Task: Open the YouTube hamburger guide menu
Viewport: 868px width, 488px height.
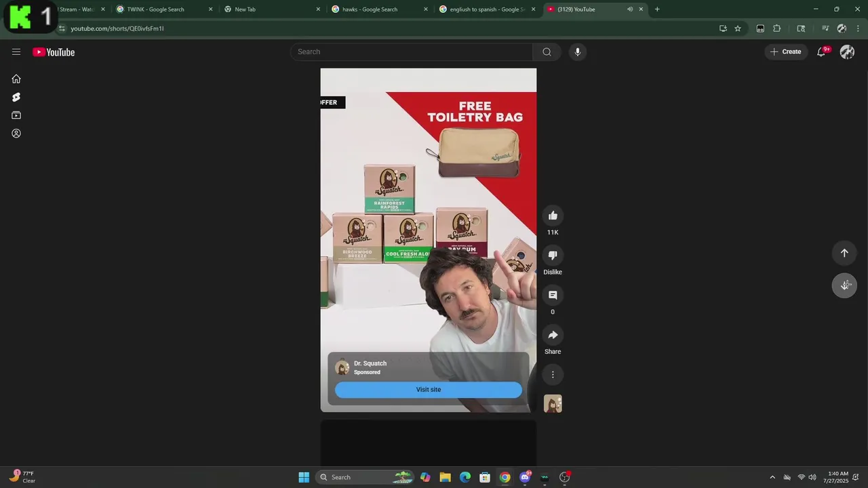Action: pos(16,52)
